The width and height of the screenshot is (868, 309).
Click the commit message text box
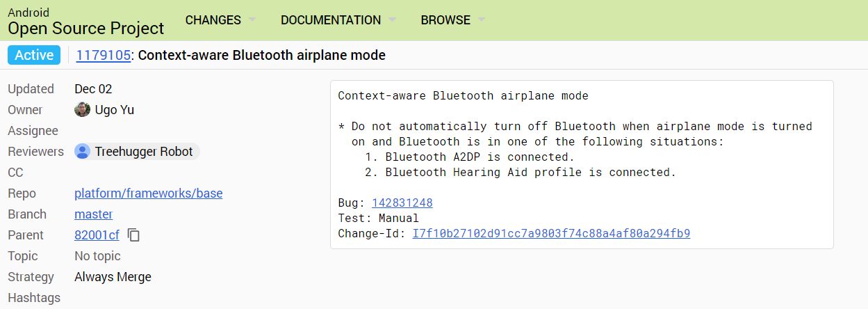(x=582, y=164)
